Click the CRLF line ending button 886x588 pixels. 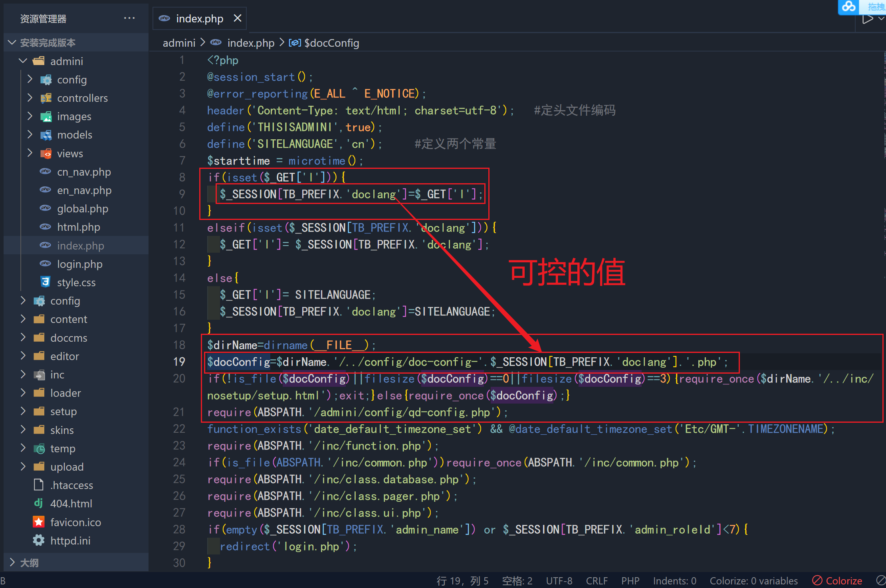(597, 580)
